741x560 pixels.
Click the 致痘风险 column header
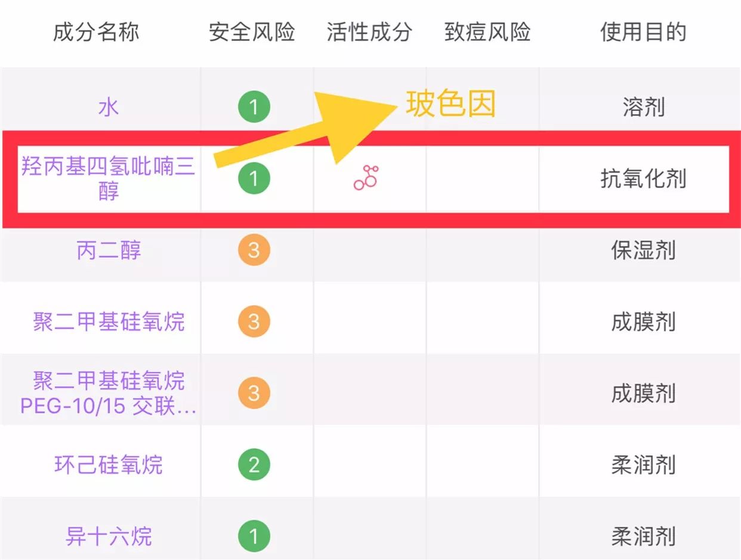click(x=487, y=33)
